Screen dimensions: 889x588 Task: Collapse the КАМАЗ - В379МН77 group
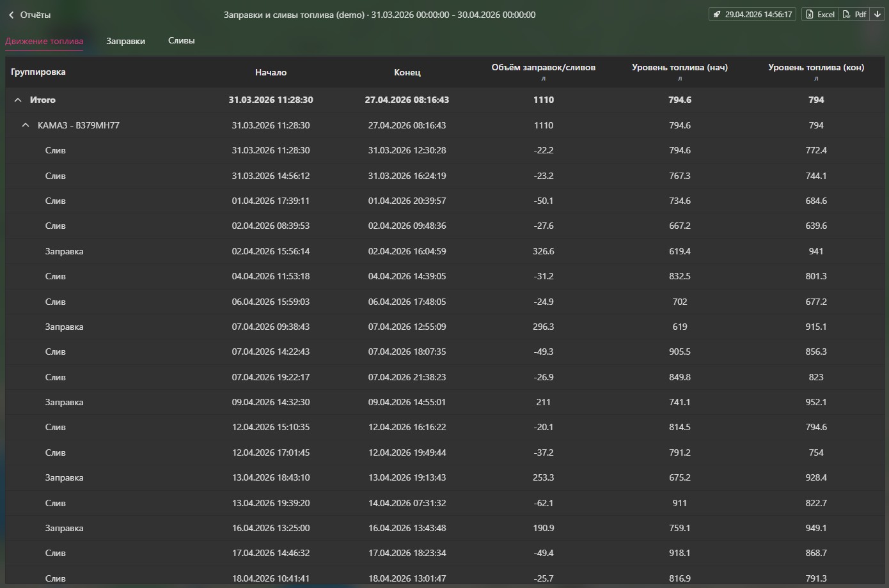coord(26,125)
